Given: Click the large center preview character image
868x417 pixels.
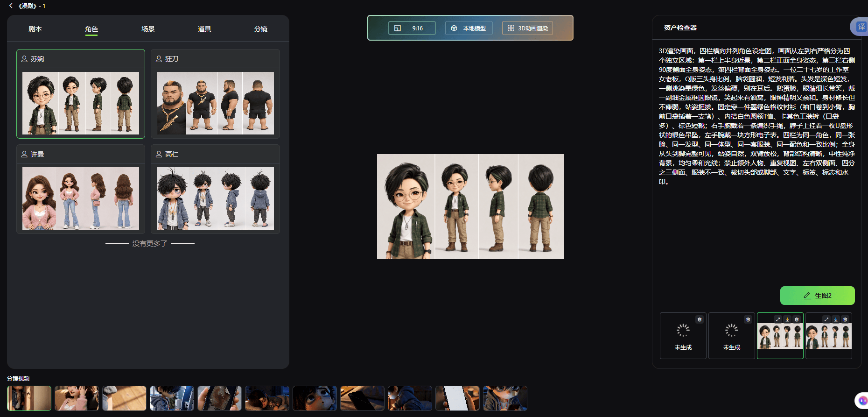Looking at the screenshot, I should (470, 206).
